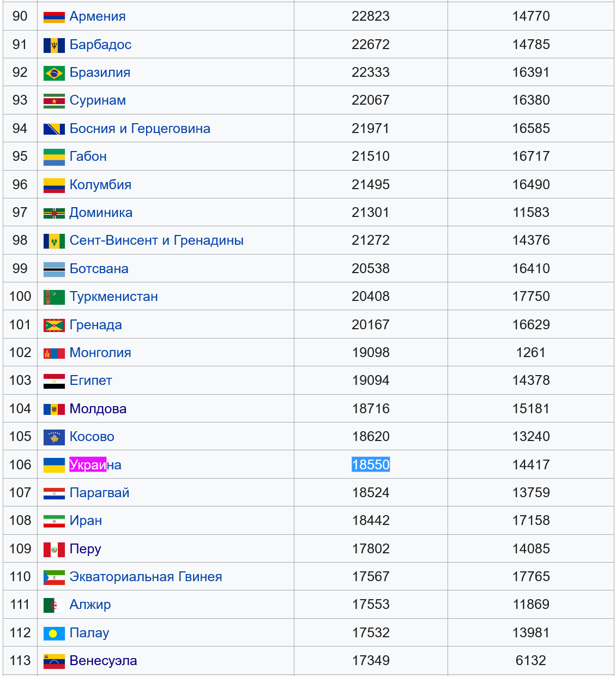Open the Венесуэла link
This screenshot has height=676, width=616.
pyautogui.click(x=103, y=661)
